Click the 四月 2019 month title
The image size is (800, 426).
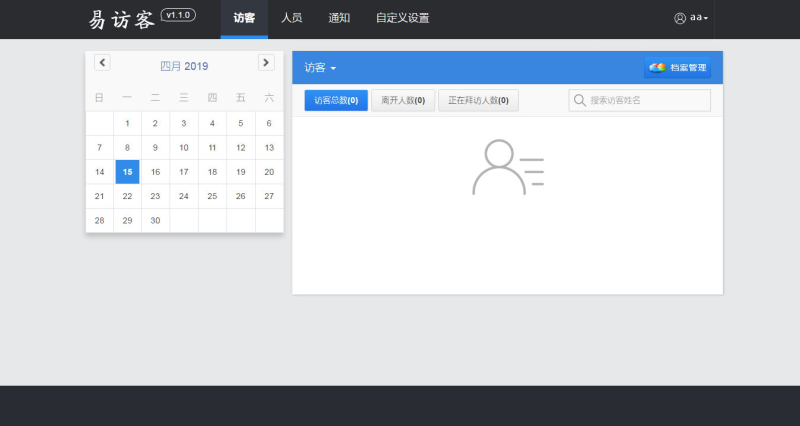pos(184,66)
